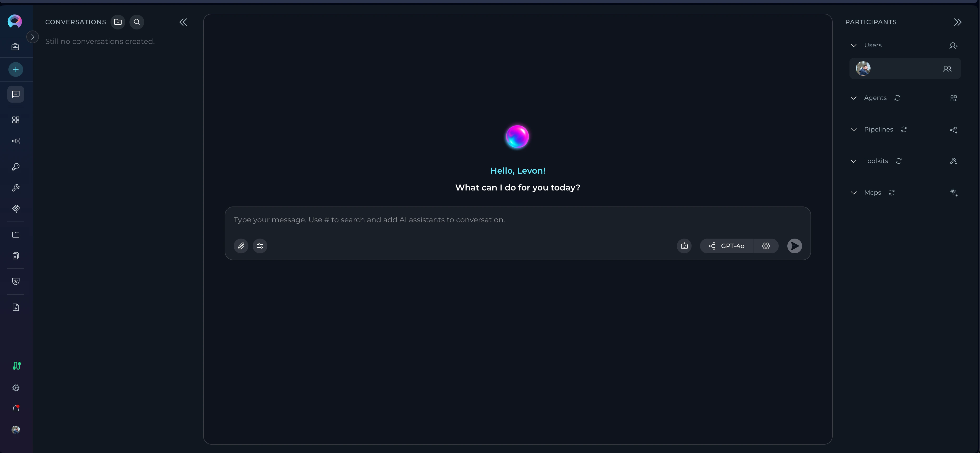
Task: Open Toolkits using the wrench icon
Action: coord(16,188)
